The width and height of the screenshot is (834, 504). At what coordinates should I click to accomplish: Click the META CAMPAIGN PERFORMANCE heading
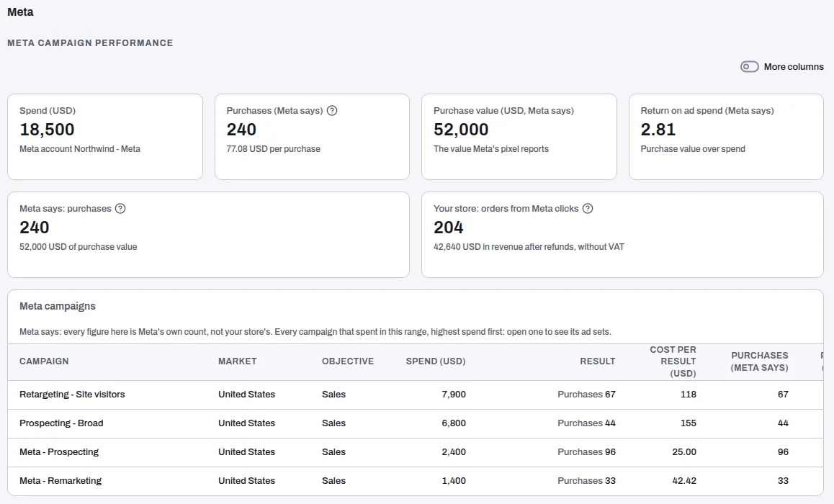(x=90, y=43)
